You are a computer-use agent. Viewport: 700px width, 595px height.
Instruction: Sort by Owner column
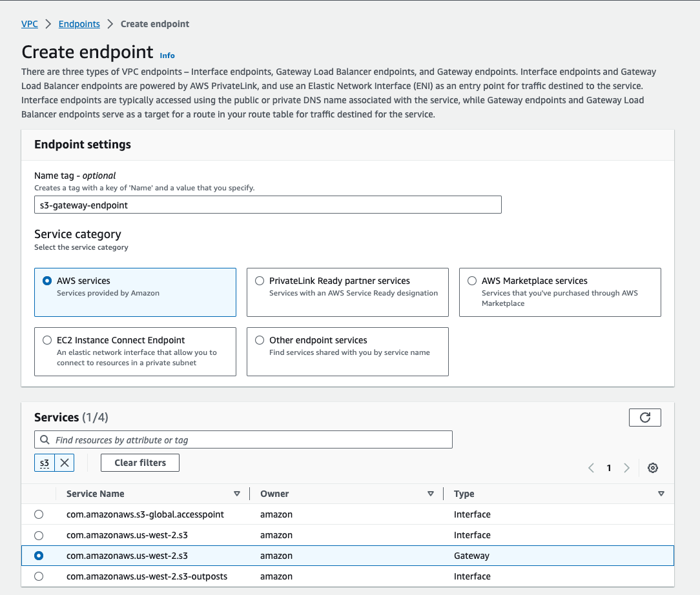coord(431,494)
